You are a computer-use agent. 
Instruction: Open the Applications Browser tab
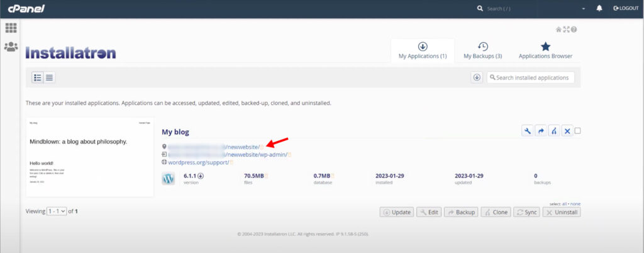coord(545,50)
